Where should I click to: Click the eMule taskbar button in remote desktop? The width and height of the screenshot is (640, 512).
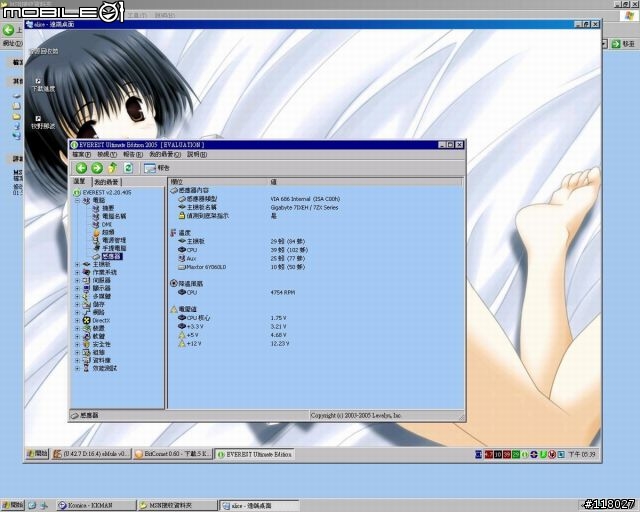(x=92, y=454)
